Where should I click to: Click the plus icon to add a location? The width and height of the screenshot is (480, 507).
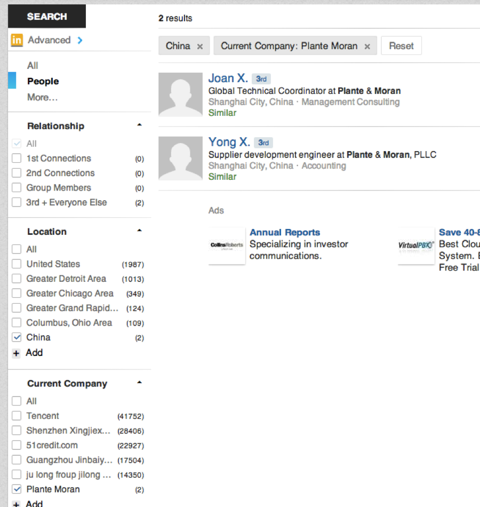pos(16,353)
